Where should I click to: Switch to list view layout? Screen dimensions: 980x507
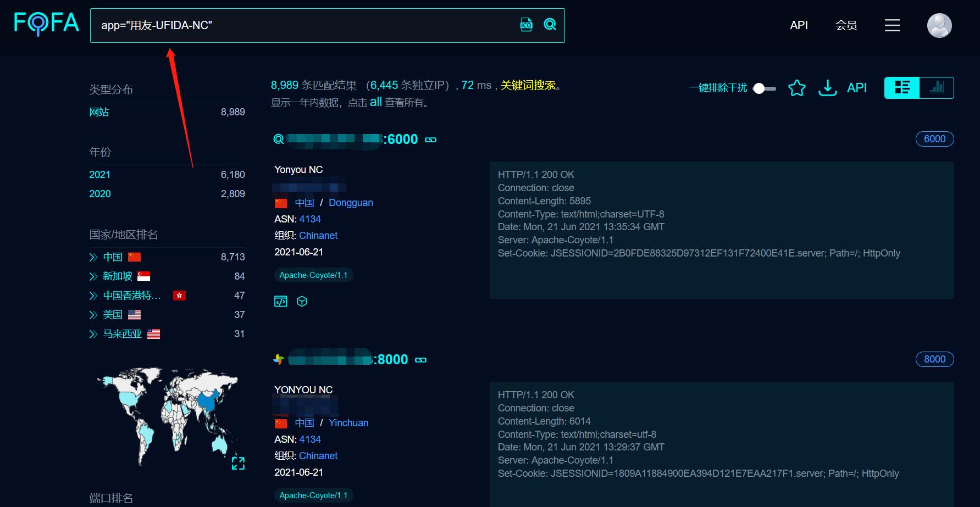(x=902, y=88)
